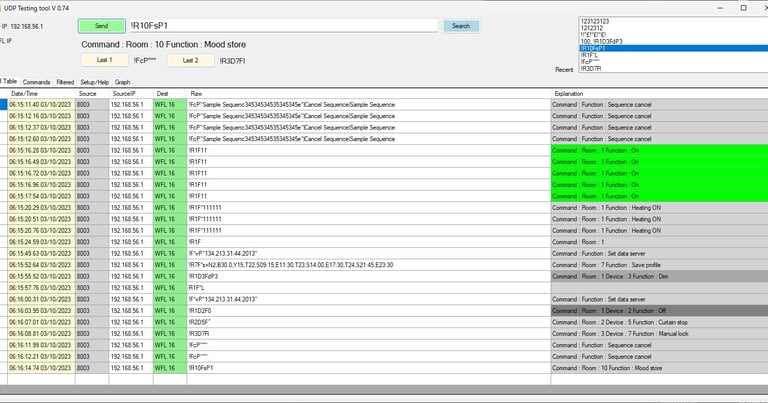Select the R1F*L raw cell at 06:15:57.76
This screenshot has width=768, height=403.
click(369, 288)
